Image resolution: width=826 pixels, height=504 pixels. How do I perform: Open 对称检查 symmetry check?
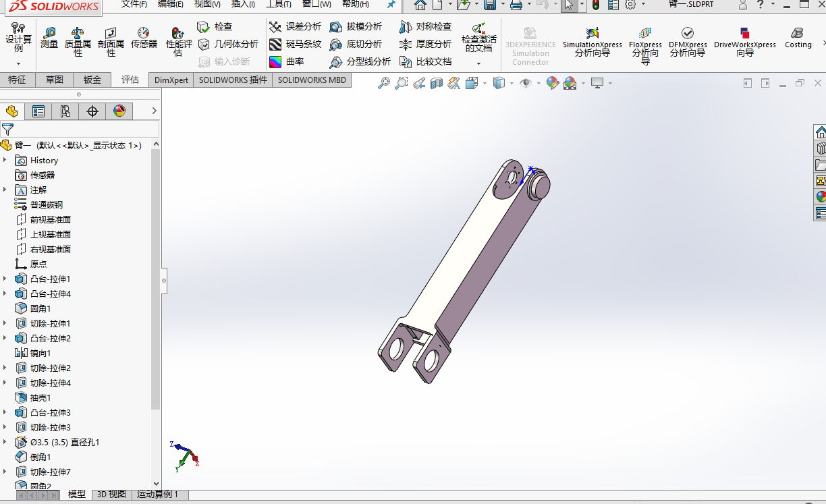[x=425, y=27]
